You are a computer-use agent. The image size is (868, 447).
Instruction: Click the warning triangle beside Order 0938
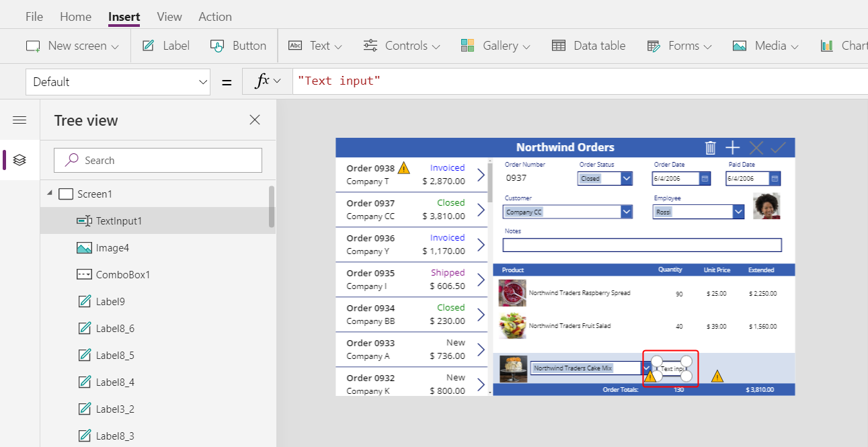click(x=404, y=167)
